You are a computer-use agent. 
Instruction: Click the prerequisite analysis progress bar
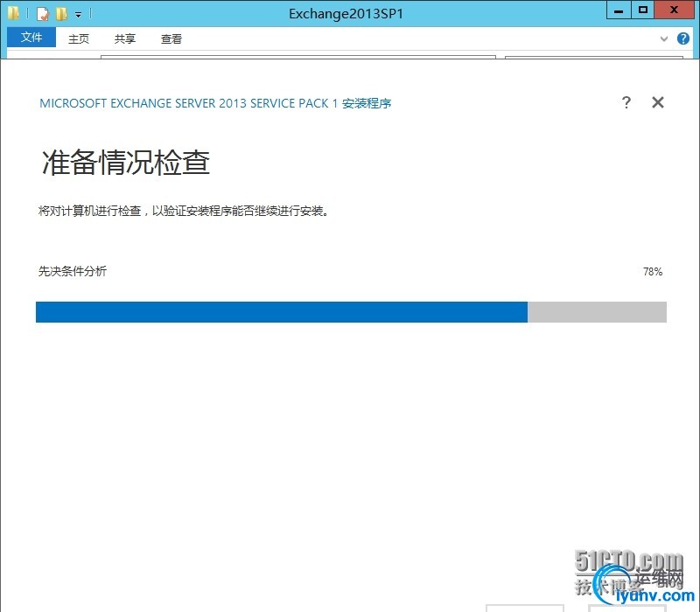[x=351, y=312]
